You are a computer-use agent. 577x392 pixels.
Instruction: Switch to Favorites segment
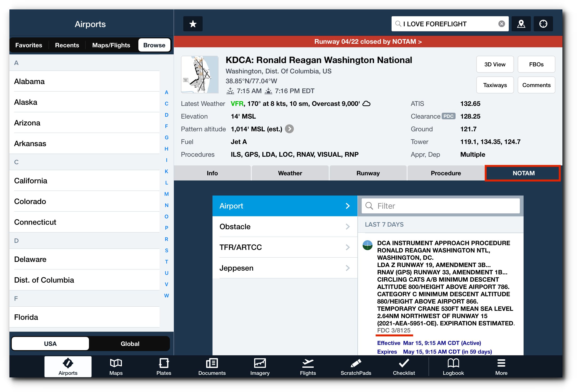point(29,45)
